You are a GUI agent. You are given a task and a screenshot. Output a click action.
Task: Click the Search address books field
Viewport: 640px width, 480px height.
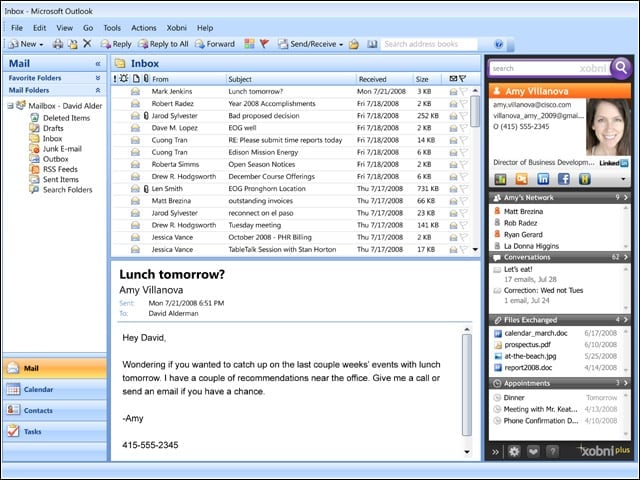tap(429, 44)
